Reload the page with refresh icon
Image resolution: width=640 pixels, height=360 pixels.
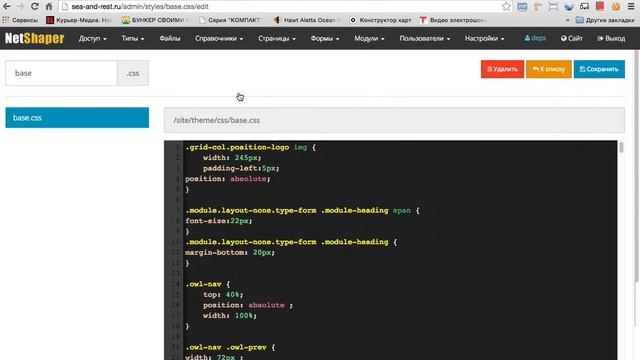35,7
